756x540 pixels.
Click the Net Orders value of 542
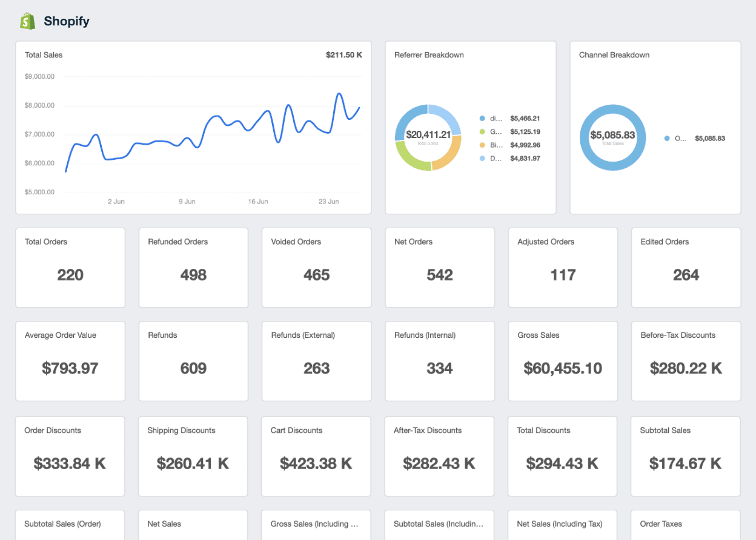(439, 275)
